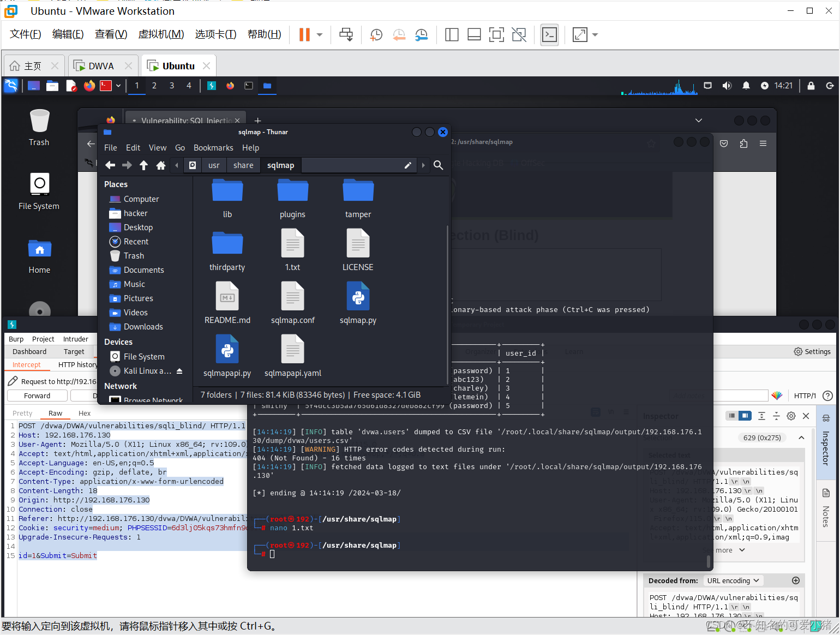Screen dimensions: 840x635
Task: Go to home folder in Thunar toolbar
Action: point(161,165)
